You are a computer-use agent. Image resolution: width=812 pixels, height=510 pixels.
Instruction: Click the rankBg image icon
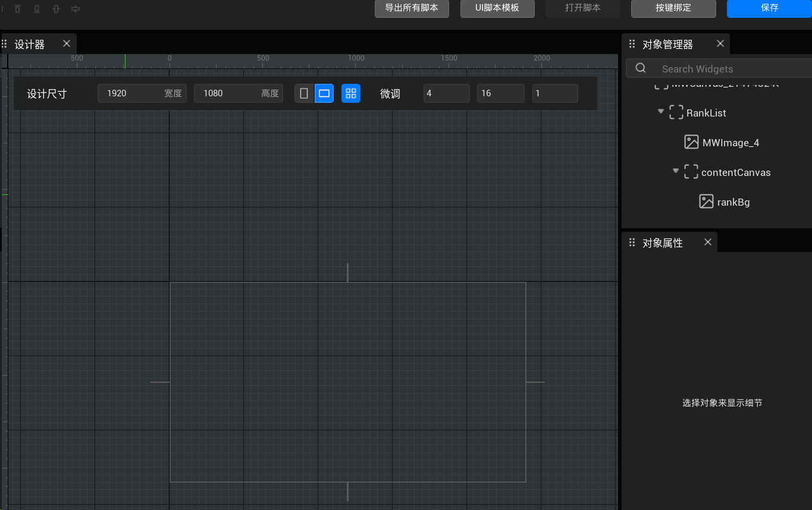tap(706, 202)
